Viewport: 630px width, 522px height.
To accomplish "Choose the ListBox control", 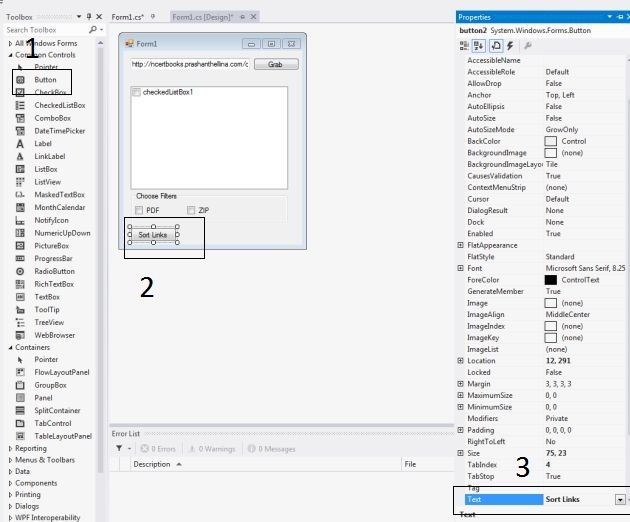I will (x=45, y=169).
